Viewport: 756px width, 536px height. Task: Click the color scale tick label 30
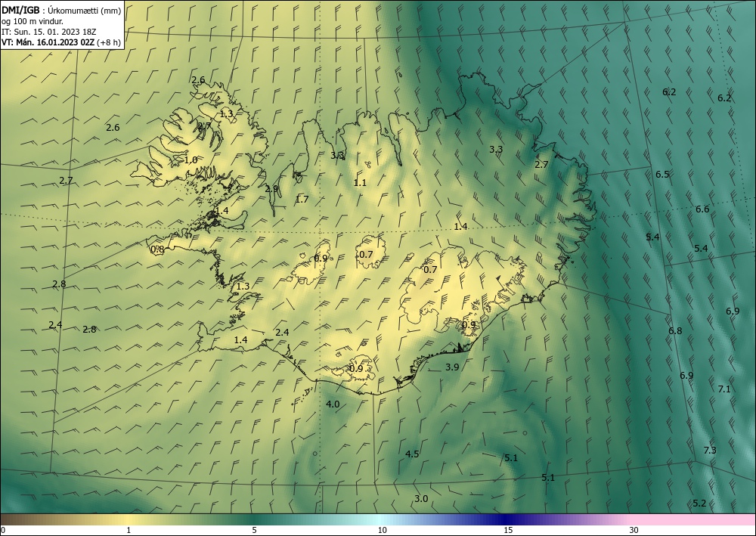(634, 531)
